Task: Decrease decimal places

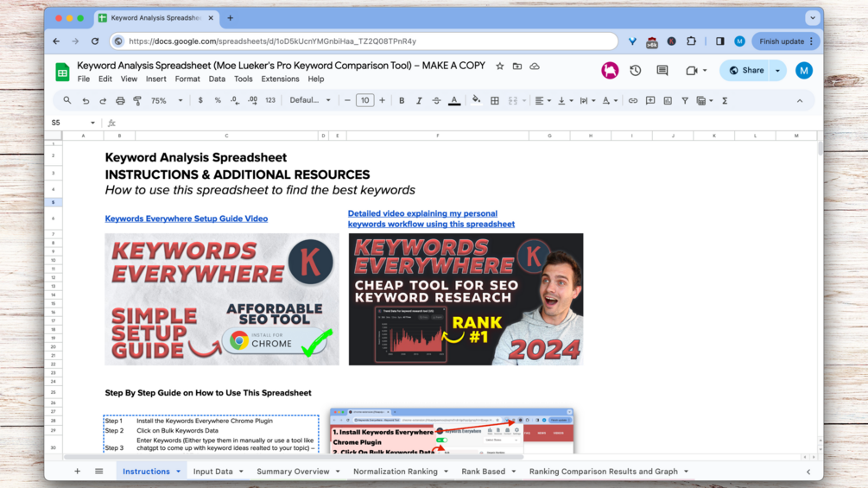Action: (x=235, y=101)
